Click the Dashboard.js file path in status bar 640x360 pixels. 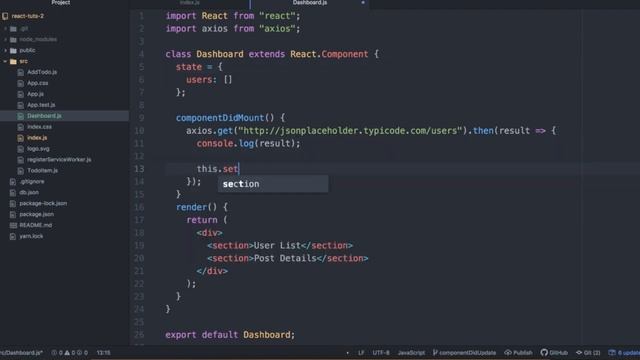click(21, 353)
